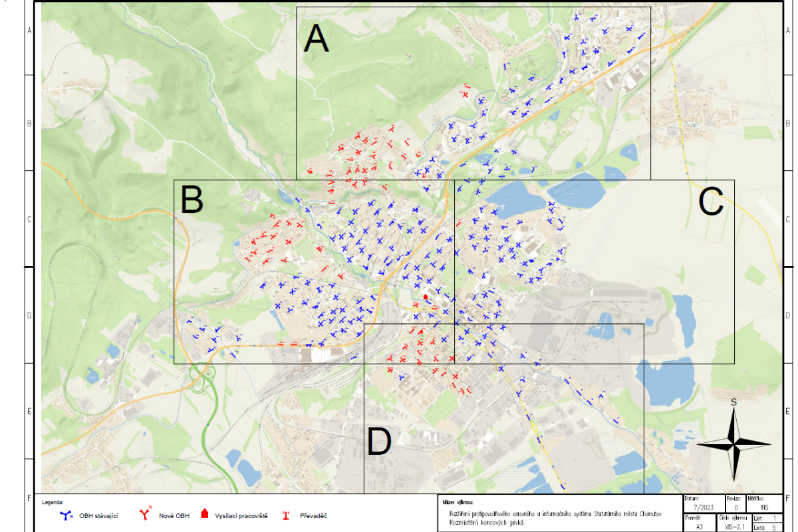798x532 pixels.
Task: Click the 'Legenda:' heading
Action: coord(53,503)
